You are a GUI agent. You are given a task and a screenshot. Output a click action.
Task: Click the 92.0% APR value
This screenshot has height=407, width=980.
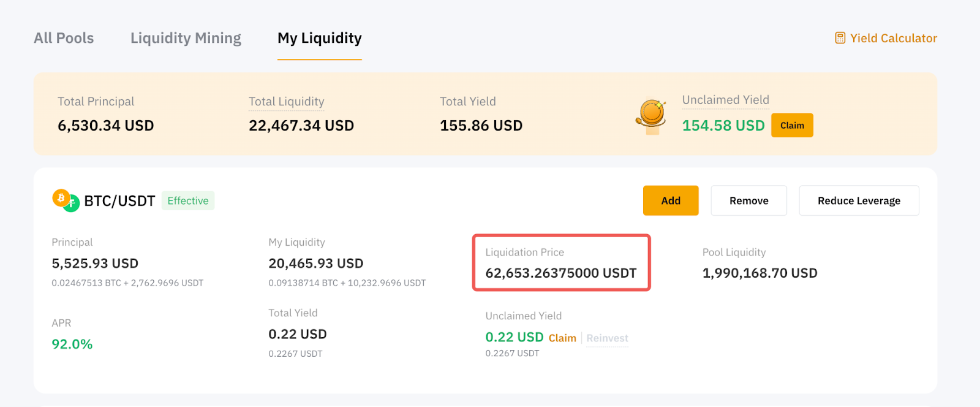[72, 344]
